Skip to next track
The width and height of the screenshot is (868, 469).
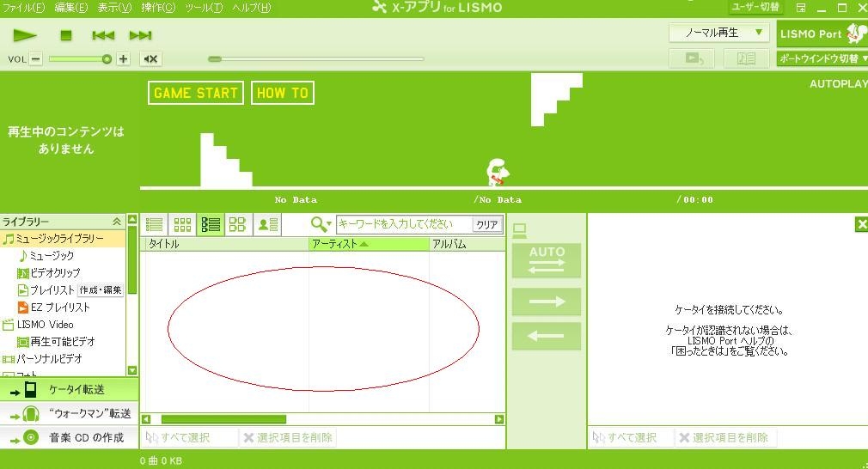pyautogui.click(x=141, y=35)
